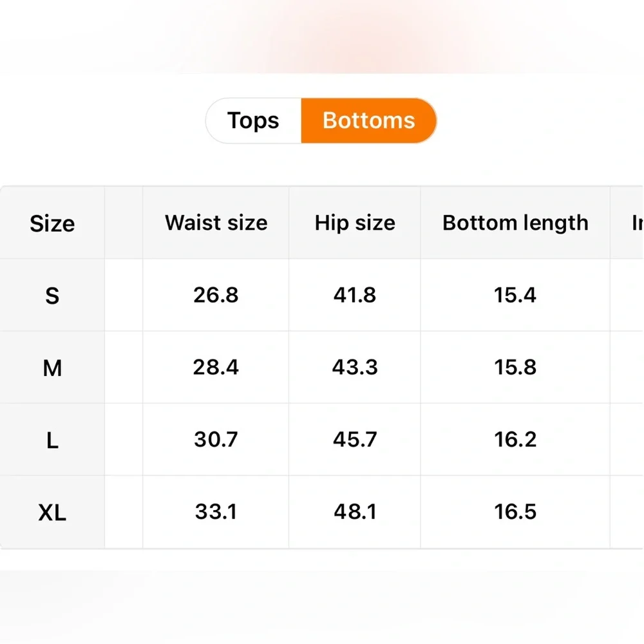Select the L size row label
Image resolution: width=644 pixels, height=644 pixels.
[x=52, y=440]
